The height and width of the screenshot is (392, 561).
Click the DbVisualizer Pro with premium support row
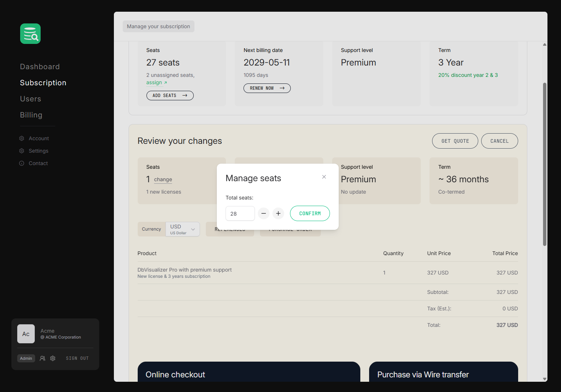(x=328, y=273)
